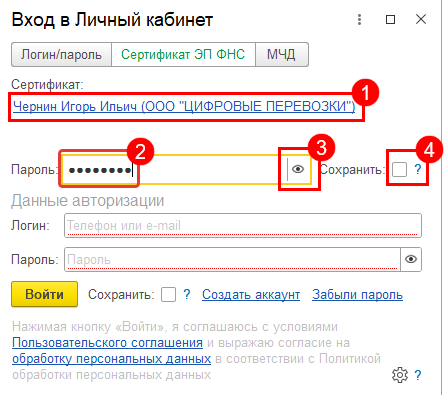Show certificate password with eye icon

(x=298, y=169)
